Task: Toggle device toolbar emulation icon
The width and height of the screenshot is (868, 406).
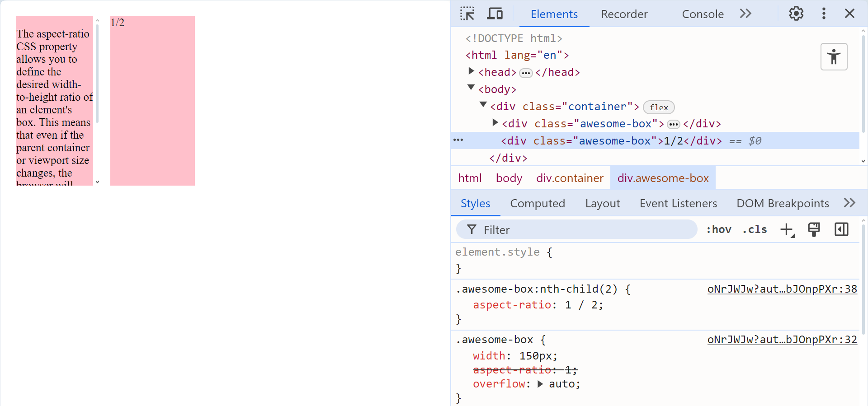Action: [495, 14]
